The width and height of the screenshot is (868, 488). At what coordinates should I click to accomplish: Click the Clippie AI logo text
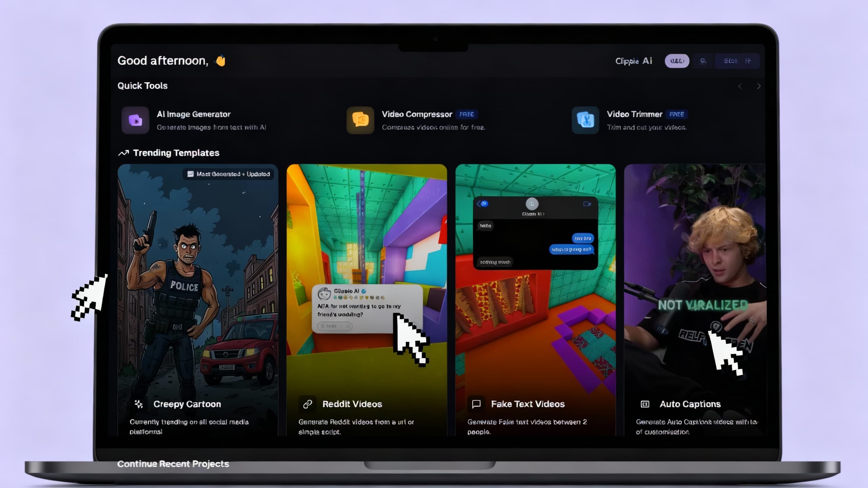pos(633,61)
